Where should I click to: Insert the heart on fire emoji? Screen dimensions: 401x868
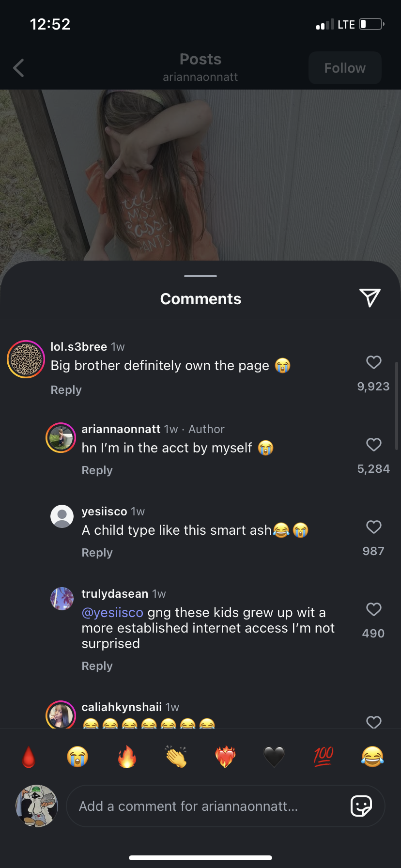tap(225, 757)
